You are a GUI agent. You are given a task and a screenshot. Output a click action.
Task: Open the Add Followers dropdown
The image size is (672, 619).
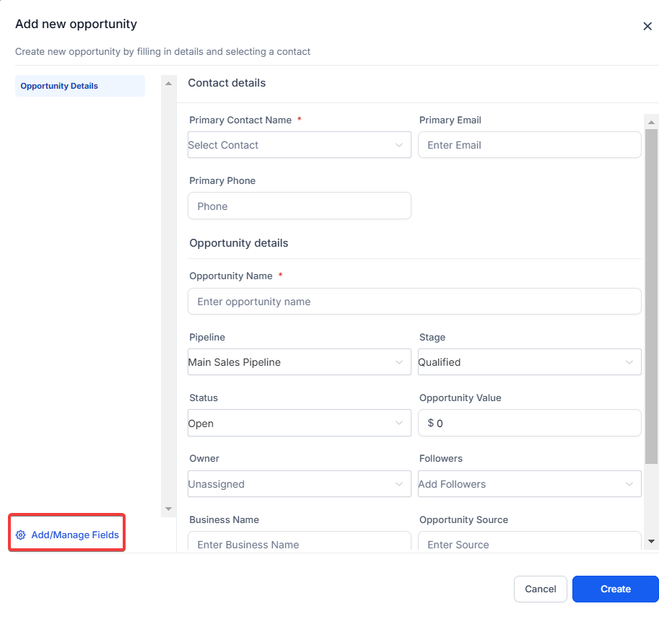[529, 484]
